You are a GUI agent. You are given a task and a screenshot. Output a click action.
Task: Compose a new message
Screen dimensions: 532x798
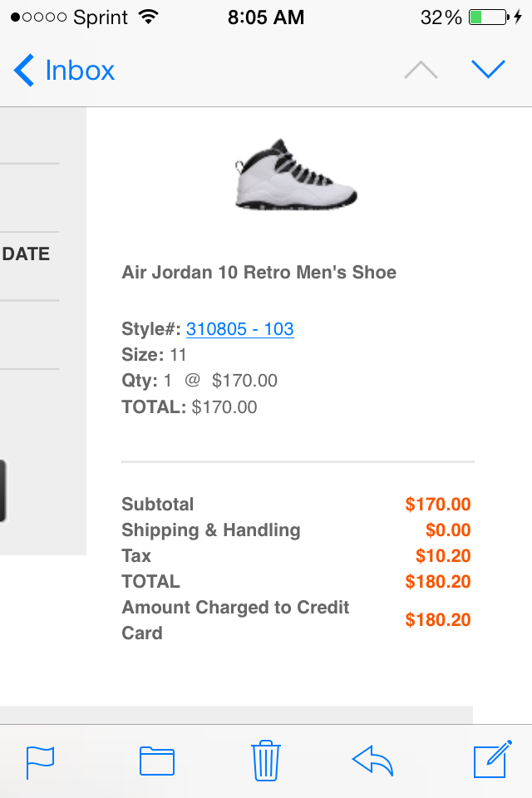(x=490, y=761)
